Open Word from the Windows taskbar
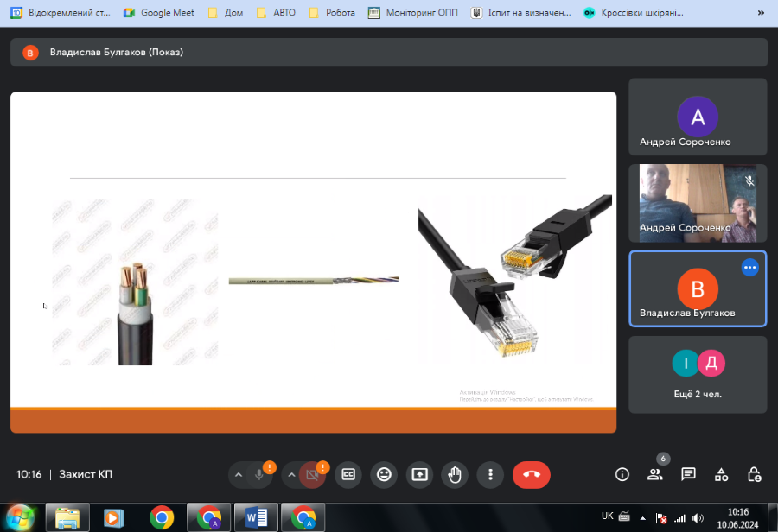This screenshot has width=778, height=532. 256,517
